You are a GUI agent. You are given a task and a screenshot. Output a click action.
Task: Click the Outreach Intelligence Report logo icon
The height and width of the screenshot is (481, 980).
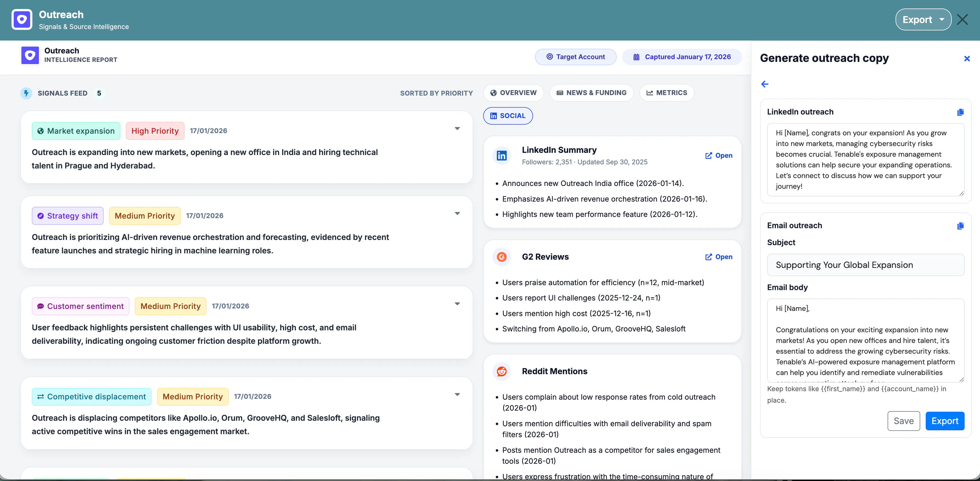(x=30, y=56)
